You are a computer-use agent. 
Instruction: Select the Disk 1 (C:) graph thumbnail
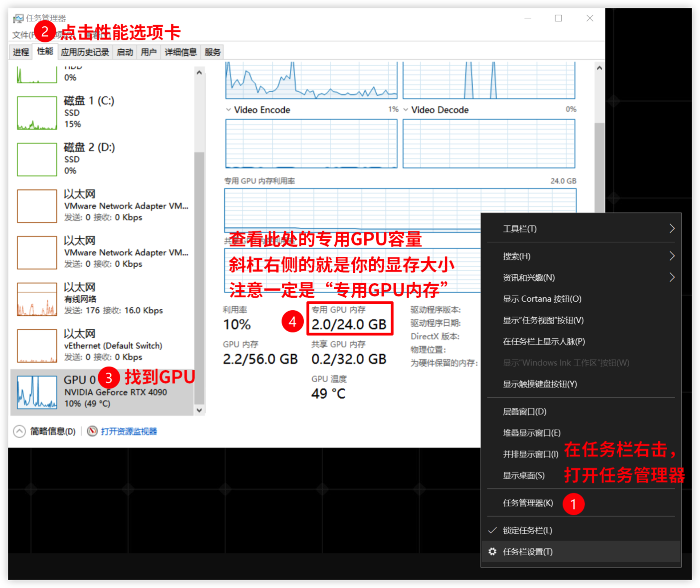coord(37,113)
